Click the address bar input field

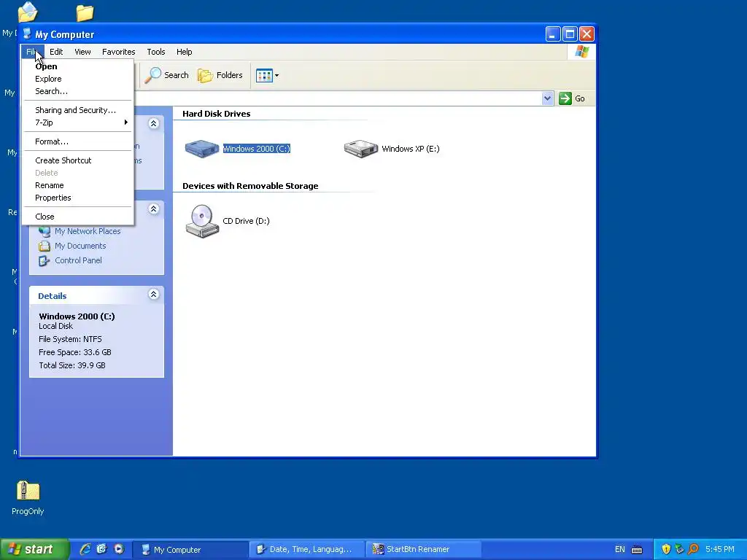click(x=337, y=98)
